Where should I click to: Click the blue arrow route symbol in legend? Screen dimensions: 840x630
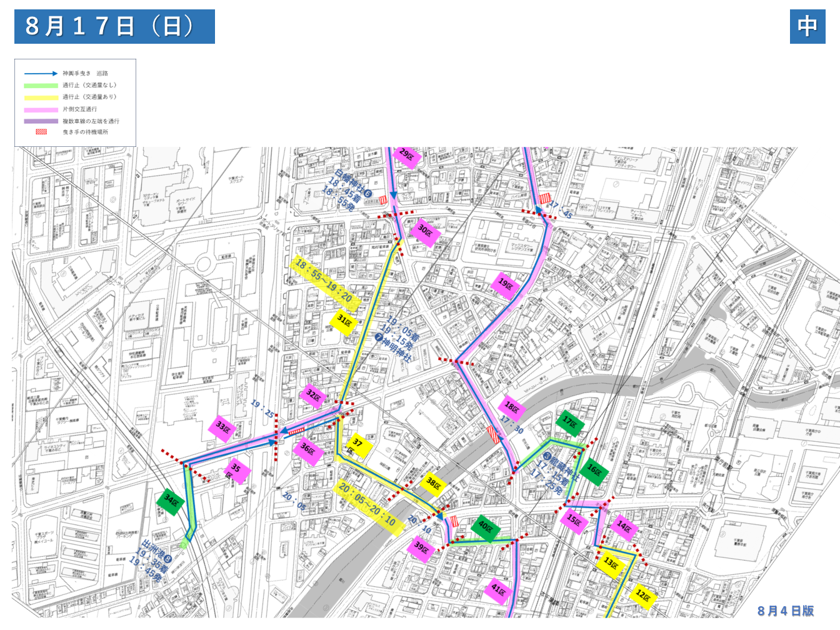point(41,74)
